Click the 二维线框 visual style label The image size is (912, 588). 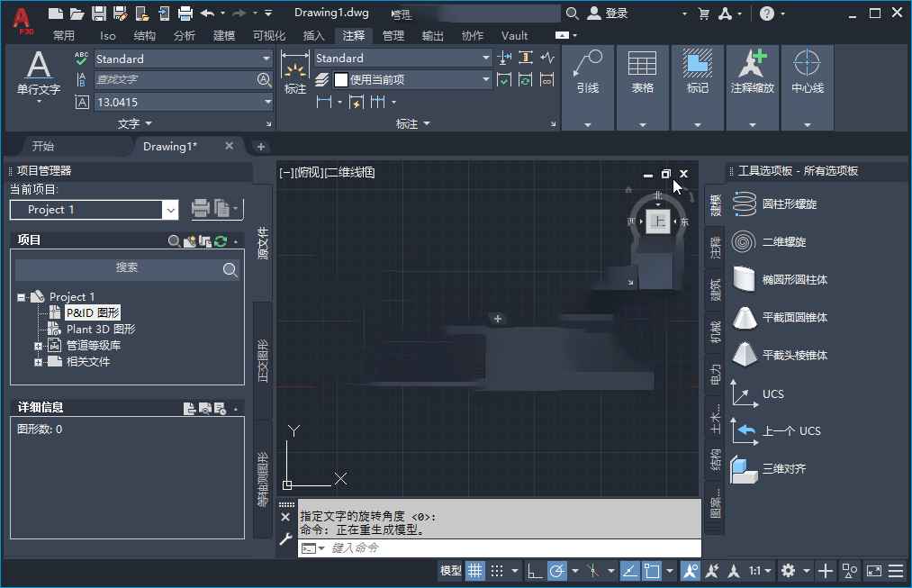[x=349, y=173]
